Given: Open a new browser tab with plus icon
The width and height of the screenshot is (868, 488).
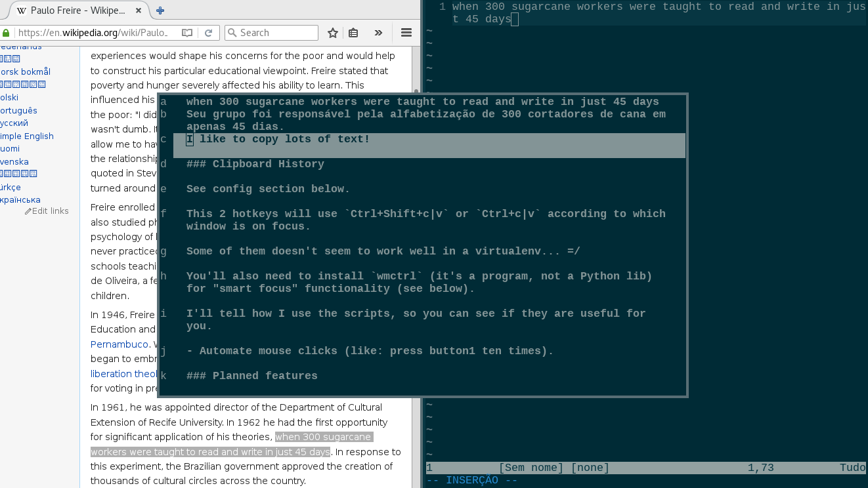Looking at the screenshot, I should [160, 10].
